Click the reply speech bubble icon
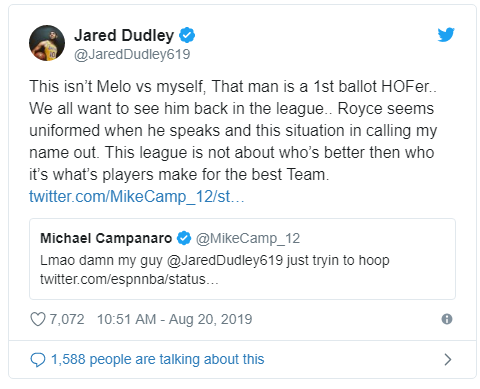 pyautogui.click(x=38, y=360)
